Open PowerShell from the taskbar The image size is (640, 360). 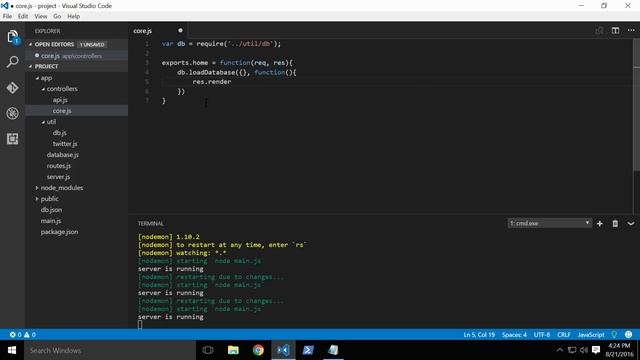pyautogui.click(x=308, y=350)
